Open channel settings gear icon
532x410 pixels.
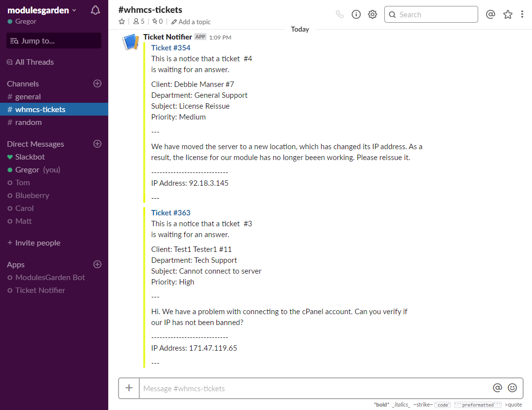click(372, 14)
